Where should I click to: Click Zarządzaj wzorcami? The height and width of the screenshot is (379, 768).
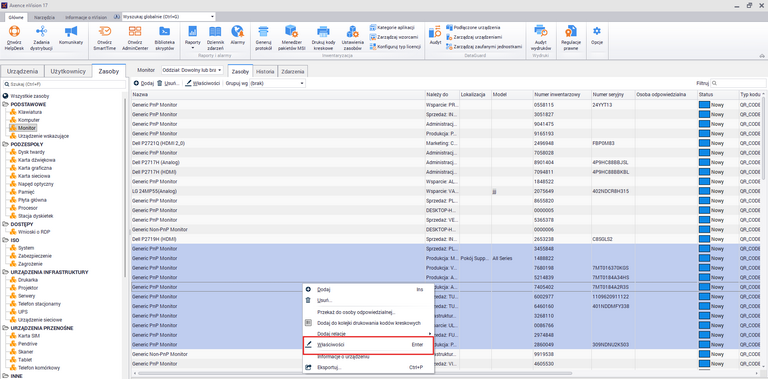(x=393, y=37)
